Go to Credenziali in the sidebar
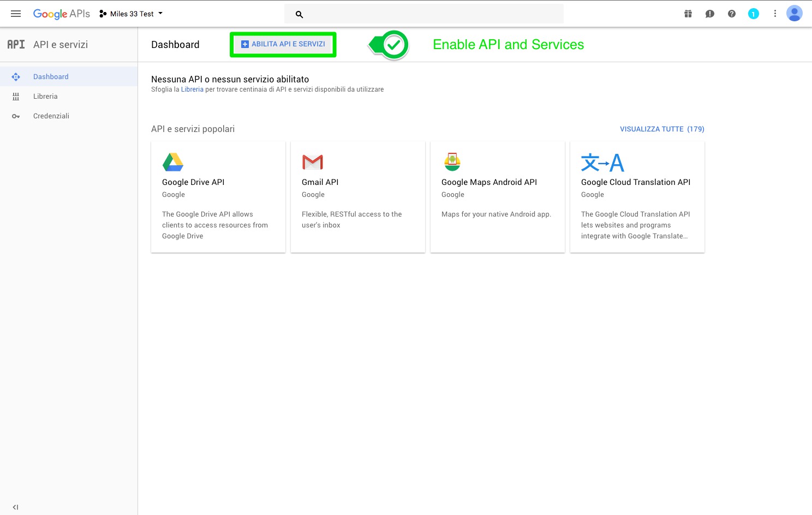 click(x=51, y=116)
